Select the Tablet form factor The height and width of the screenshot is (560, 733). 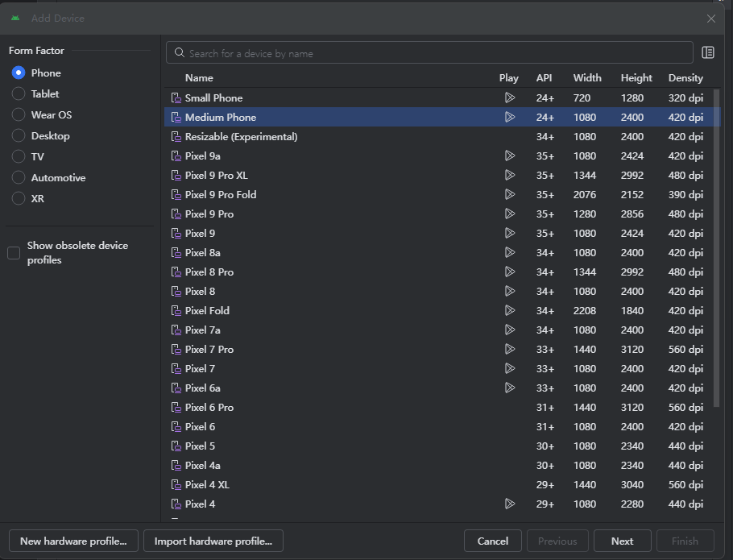[19, 94]
